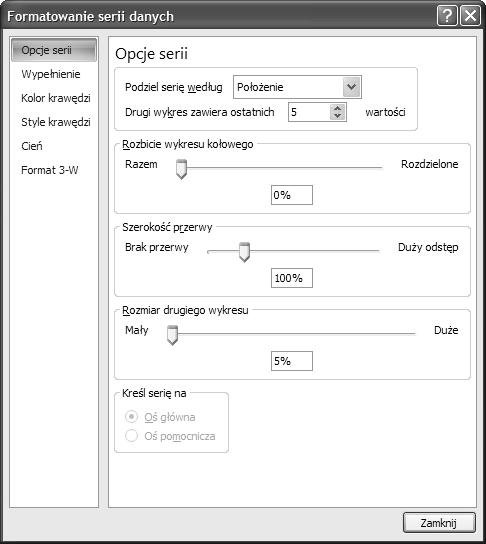Image resolution: width=486 pixels, height=544 pixels.
Task: Close the Formatowanie serii danych dialog
Action: 470,16
